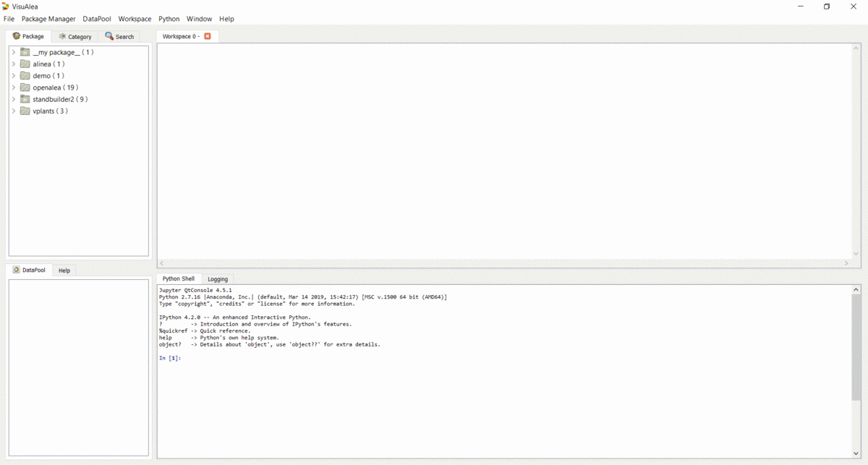Image resolution: width=868 pixels, height=465 pixels.
Task: Switch to the Logging tab
Action: 218,279
